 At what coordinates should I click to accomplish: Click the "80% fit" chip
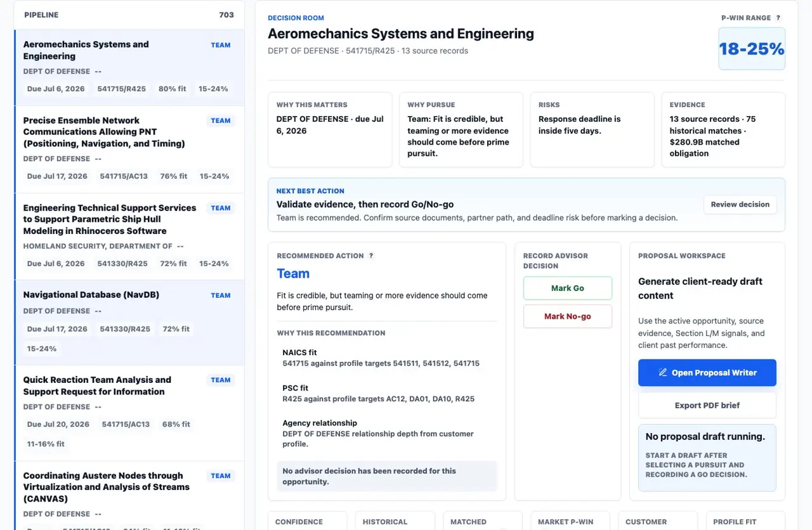173,89
